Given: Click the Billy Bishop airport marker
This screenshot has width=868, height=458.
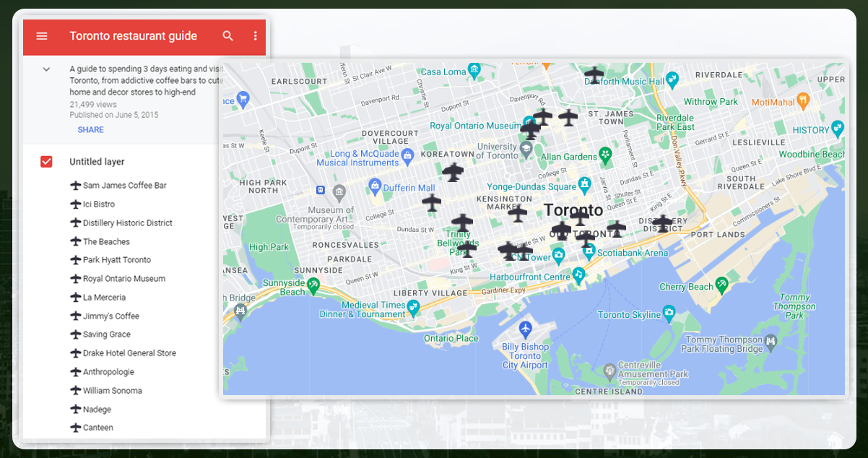Looking at the screenshot, I should 526,329.
